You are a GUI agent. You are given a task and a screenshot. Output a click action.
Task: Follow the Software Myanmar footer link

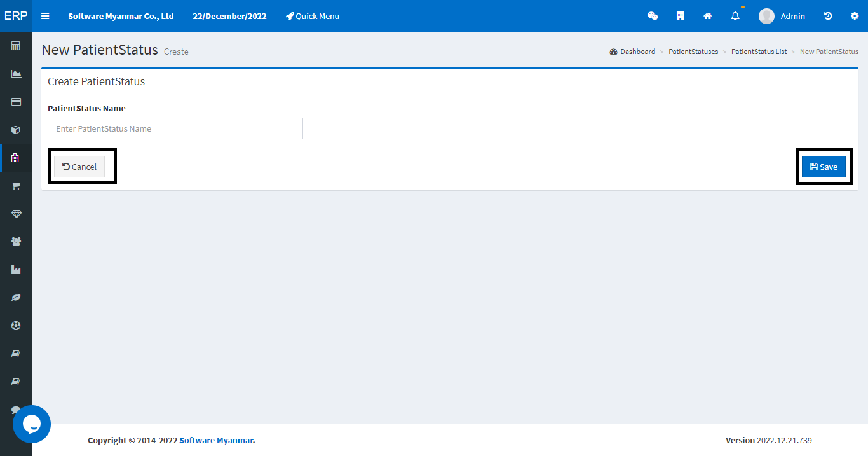point(216,440)
